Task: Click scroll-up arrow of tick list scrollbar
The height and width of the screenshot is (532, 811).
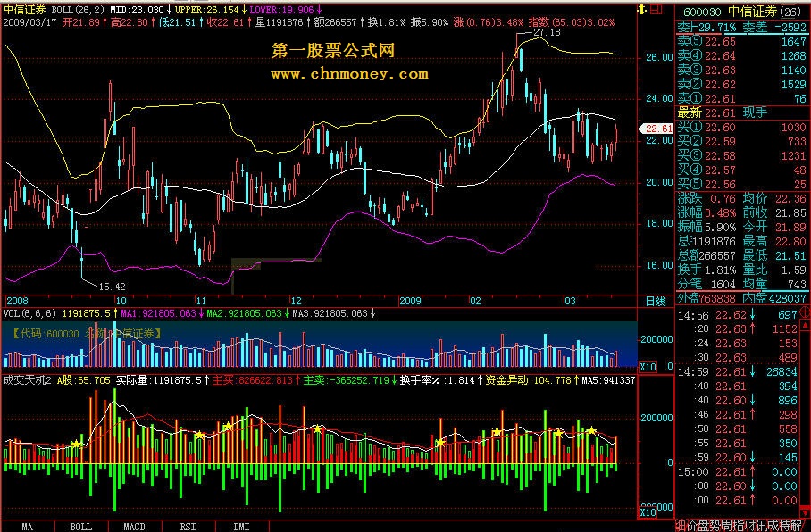Action: [x=805, y=325]
